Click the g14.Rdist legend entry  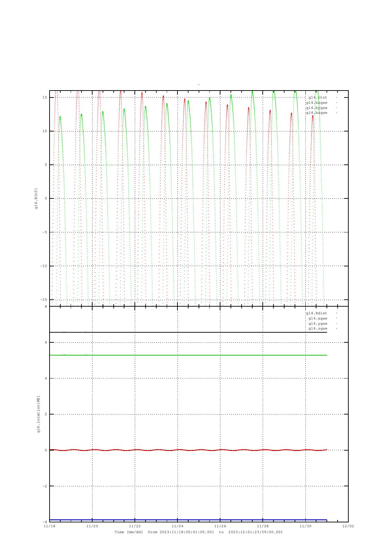(316, 313)
